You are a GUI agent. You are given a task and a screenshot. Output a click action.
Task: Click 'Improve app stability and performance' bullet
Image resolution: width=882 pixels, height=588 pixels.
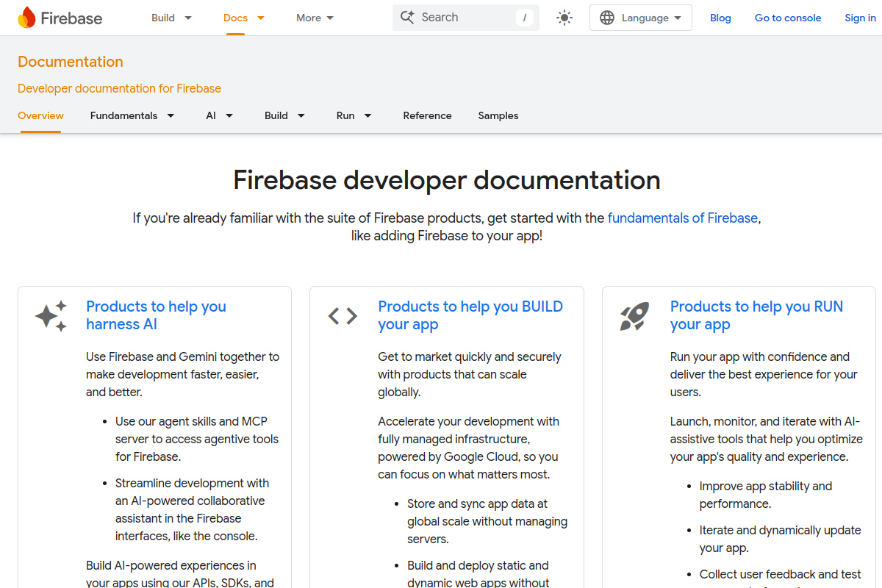coord(766,495)
